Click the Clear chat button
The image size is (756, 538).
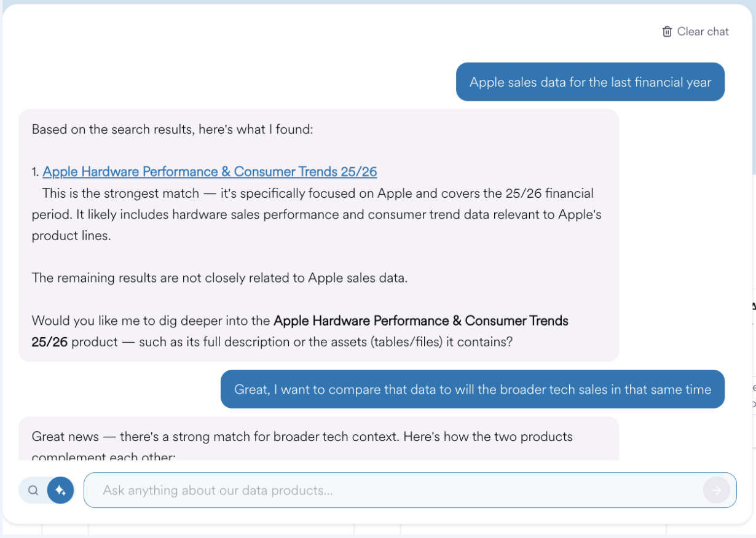695,31
